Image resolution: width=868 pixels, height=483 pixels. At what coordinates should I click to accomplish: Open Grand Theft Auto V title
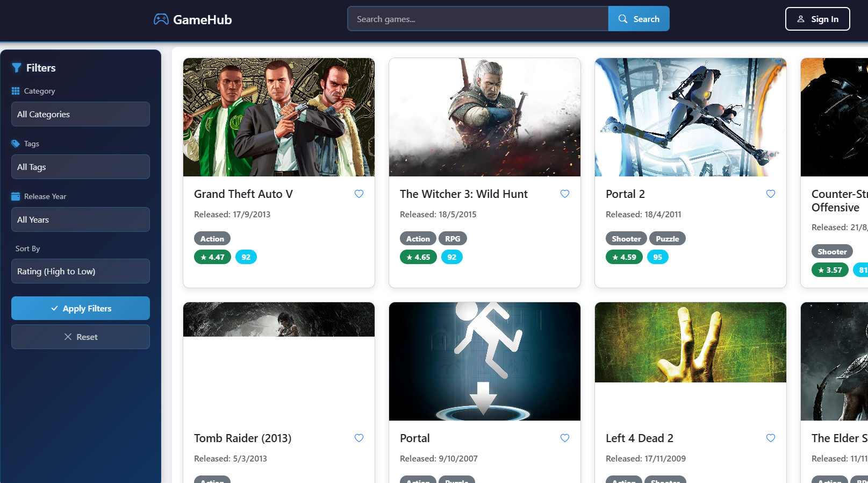[243, 194]
